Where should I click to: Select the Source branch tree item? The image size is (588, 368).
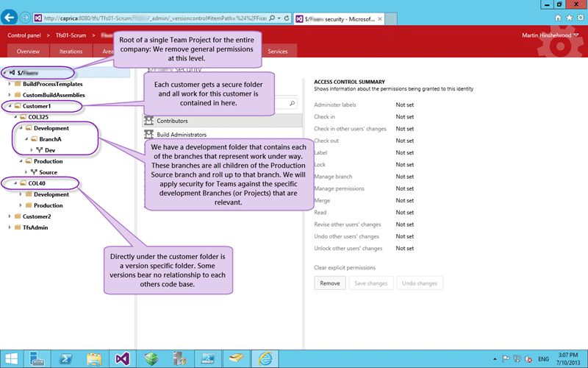(x=49, y=172)
